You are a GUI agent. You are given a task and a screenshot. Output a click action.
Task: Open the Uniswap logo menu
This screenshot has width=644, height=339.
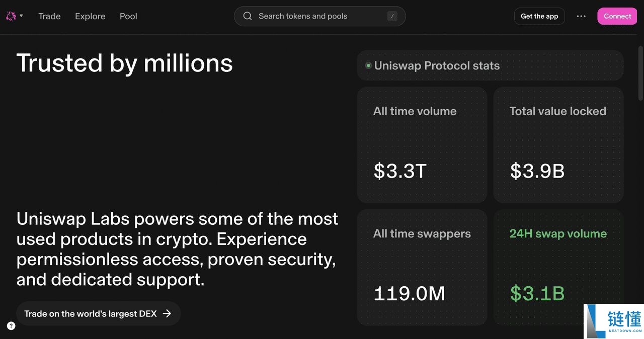pyautogui.click(x=11, y=16)
